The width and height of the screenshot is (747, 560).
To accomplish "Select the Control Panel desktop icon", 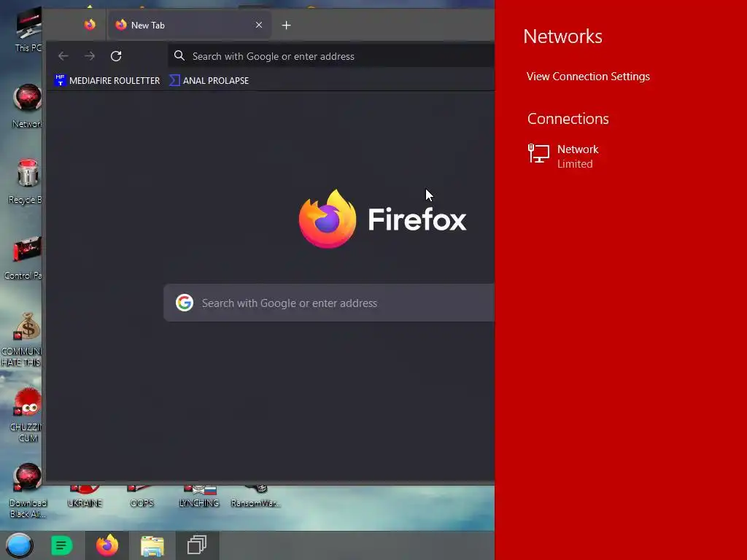I will 24,257.
